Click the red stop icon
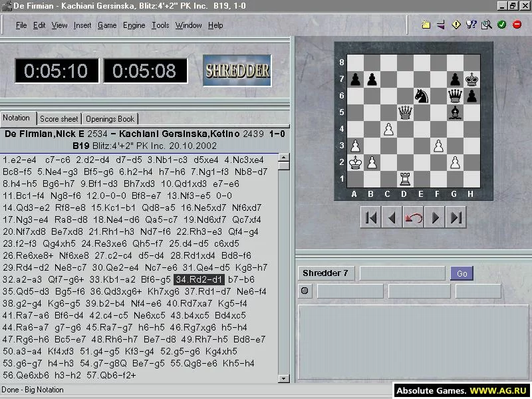The width and height of the screenshot is (532, 399). tap(517, 25)
